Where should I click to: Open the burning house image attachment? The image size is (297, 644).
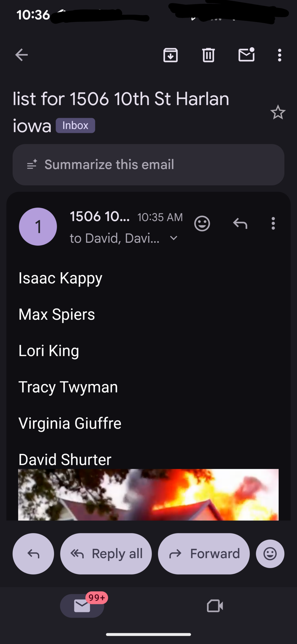pos(148,494)
